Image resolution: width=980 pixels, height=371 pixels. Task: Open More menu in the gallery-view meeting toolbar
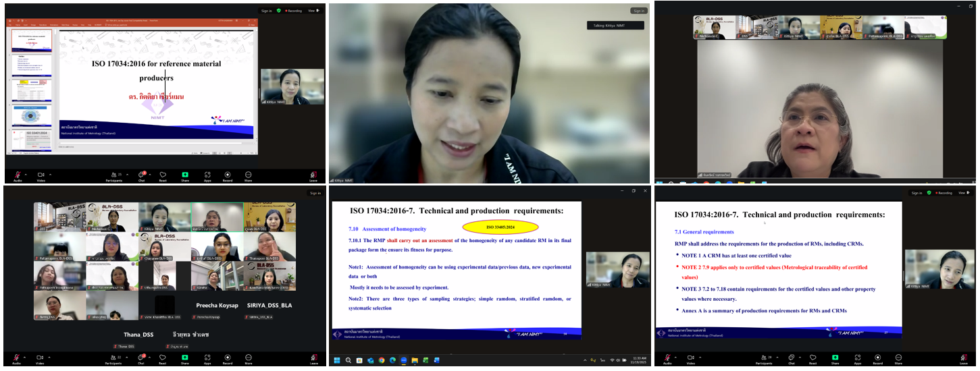pyautogui.click(x=248, y=357)
